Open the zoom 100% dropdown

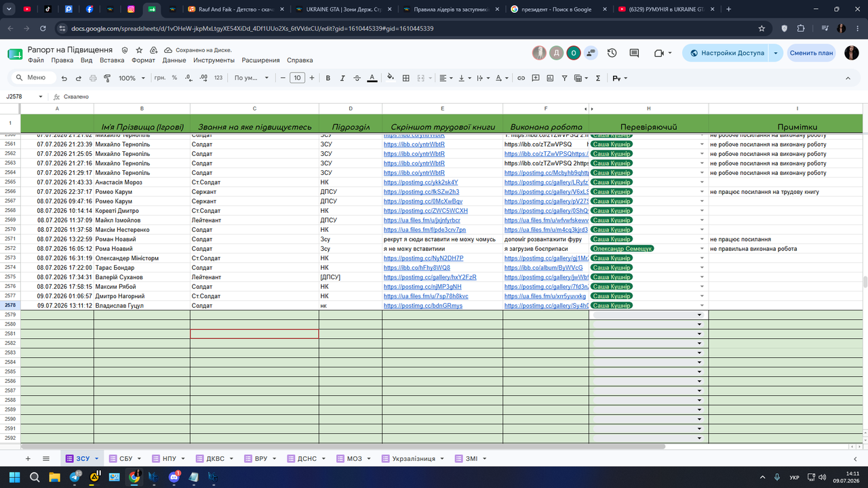point(132,78)
